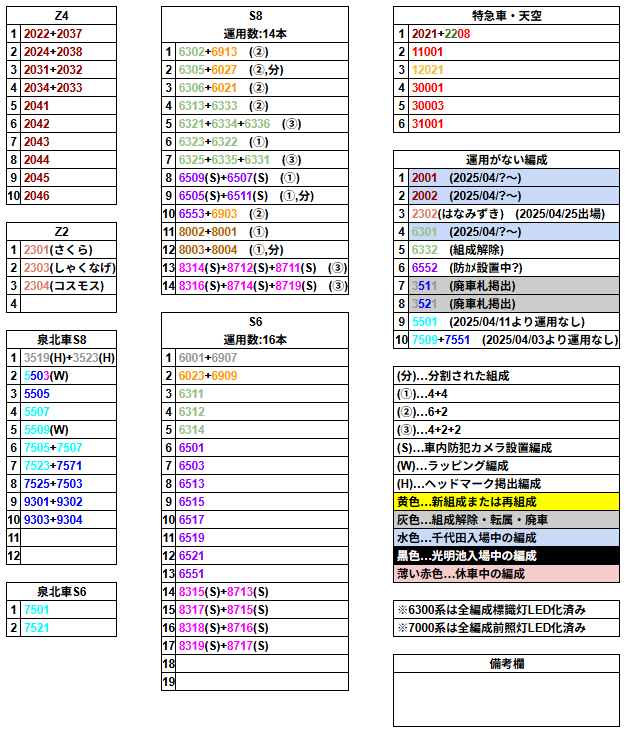Select the 6332 (組成解除) cell
Screen dimensions: 626x732
pos(513,250)
